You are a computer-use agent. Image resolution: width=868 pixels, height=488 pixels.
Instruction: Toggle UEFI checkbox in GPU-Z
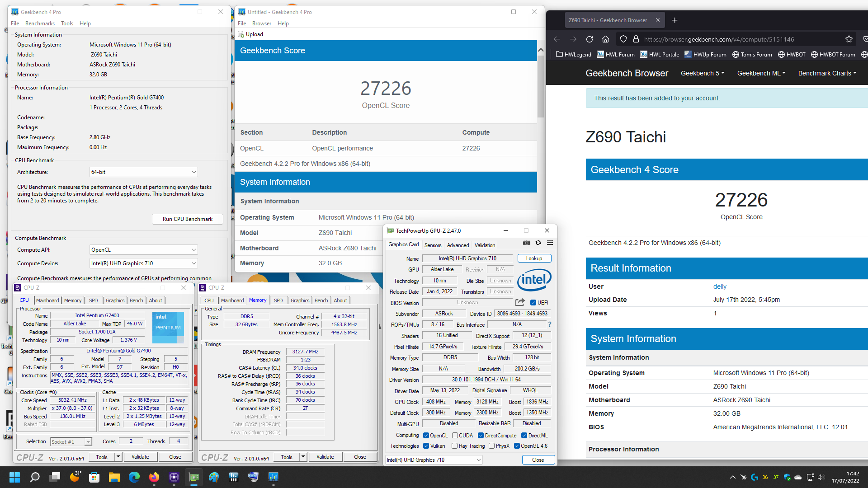[533, 303]
